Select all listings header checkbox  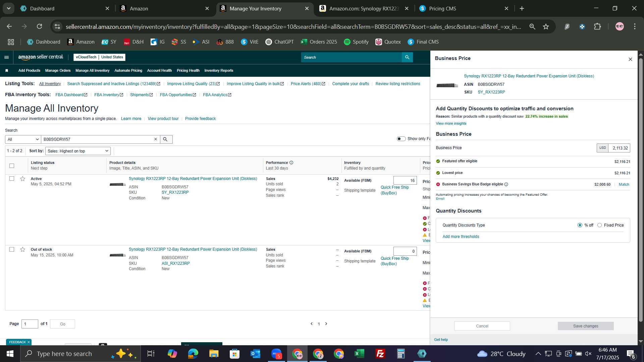coord(12,166)
